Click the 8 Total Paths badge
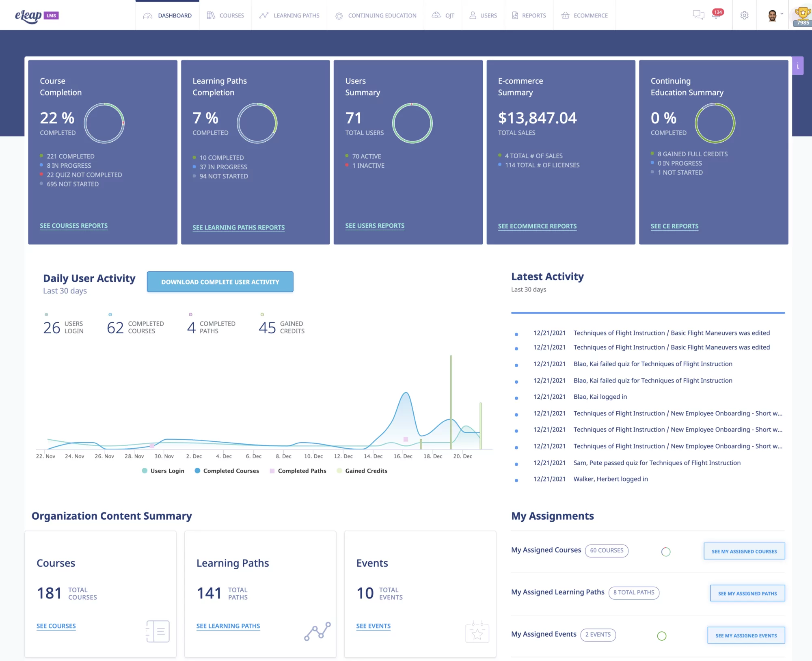The width and height of the screenshot is (812, 661). pyautogui.click(x=634, y=593)
